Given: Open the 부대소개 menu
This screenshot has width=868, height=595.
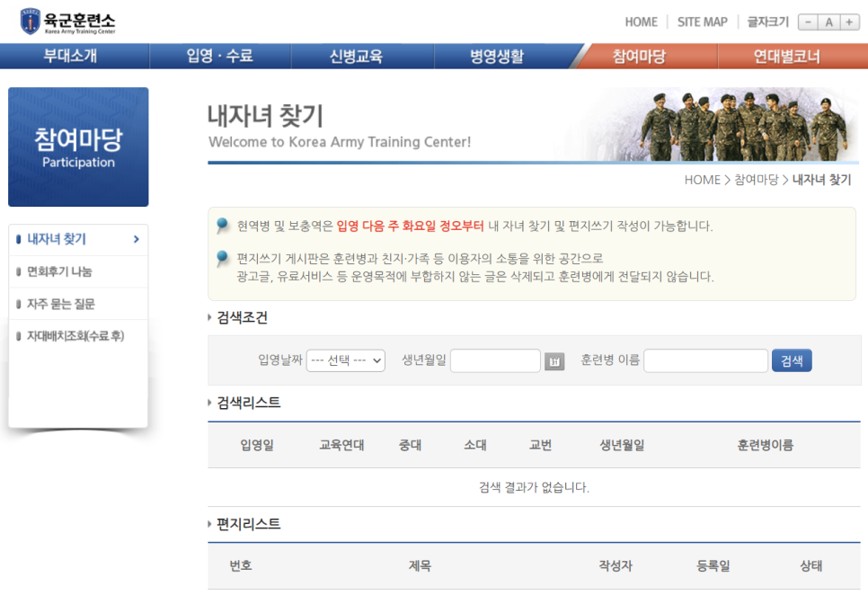Looking at the screenshot, I should point(70,56).
